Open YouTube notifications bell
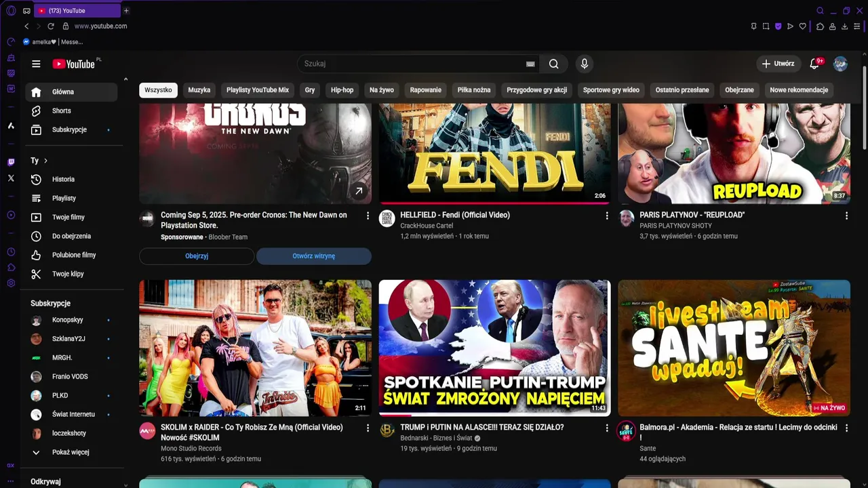This screenshot has width=868, height=488. [x=814, y=64]
